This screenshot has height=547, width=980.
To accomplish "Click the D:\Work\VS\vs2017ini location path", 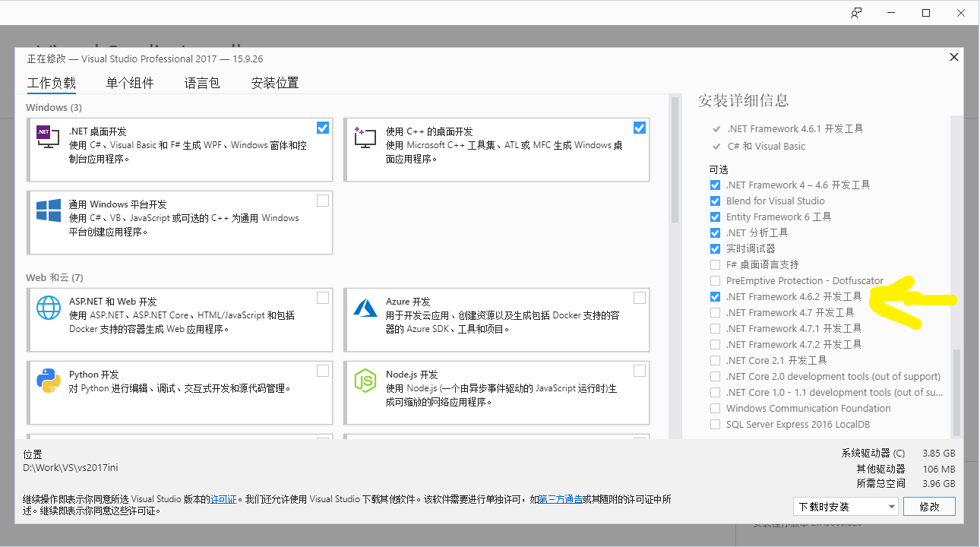I will click(71, 468).
